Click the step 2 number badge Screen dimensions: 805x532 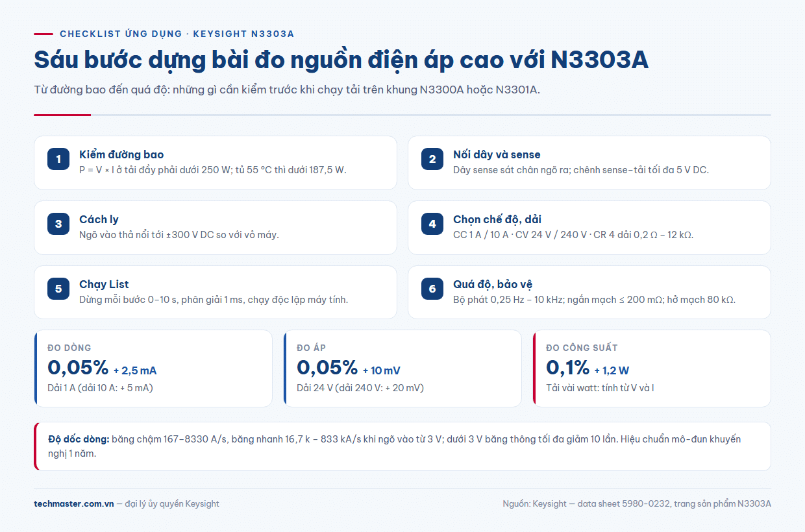pyautogui.click(x=432, y=159)
